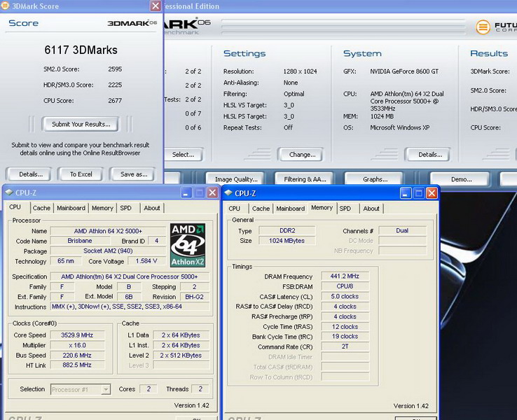The height and width of the screenshot is (420, 517).
Task: Launch Demo button
Action: point(461,179)
